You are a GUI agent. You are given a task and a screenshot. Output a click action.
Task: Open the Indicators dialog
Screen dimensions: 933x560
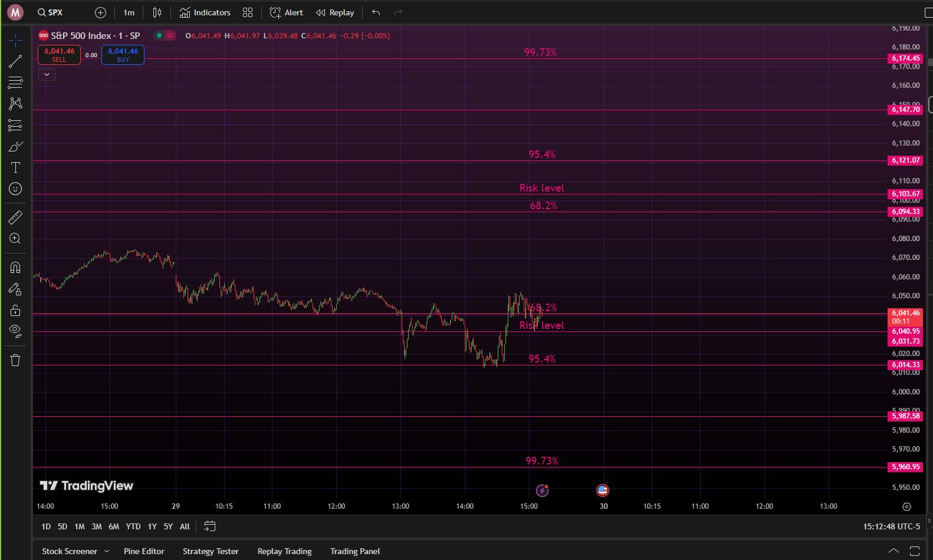[x=205, y=12]
